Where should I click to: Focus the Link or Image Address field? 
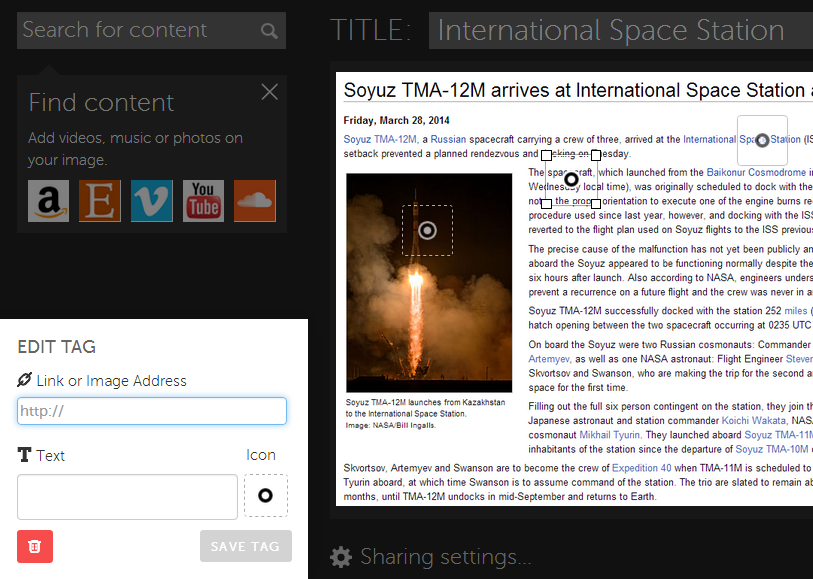tap(152, 411)
